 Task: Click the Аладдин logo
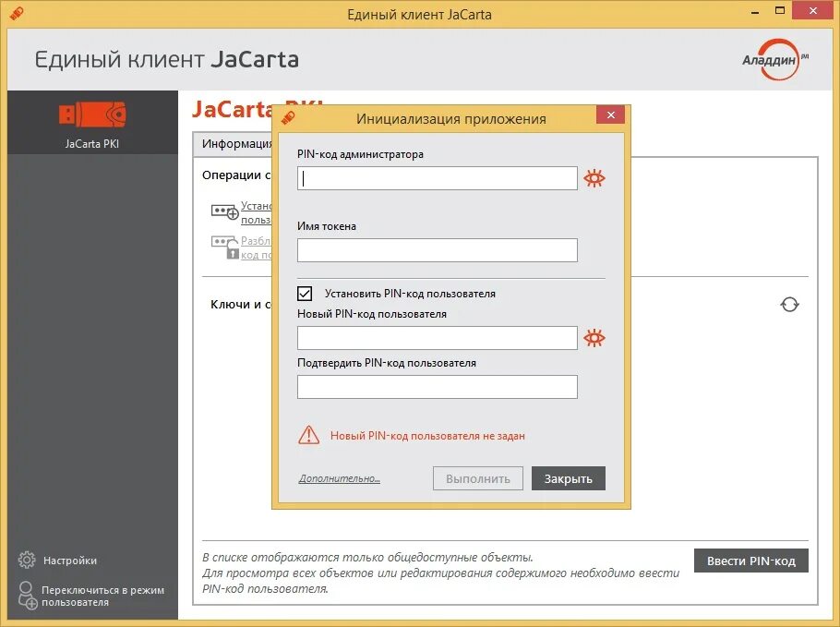tap(774, 59)
